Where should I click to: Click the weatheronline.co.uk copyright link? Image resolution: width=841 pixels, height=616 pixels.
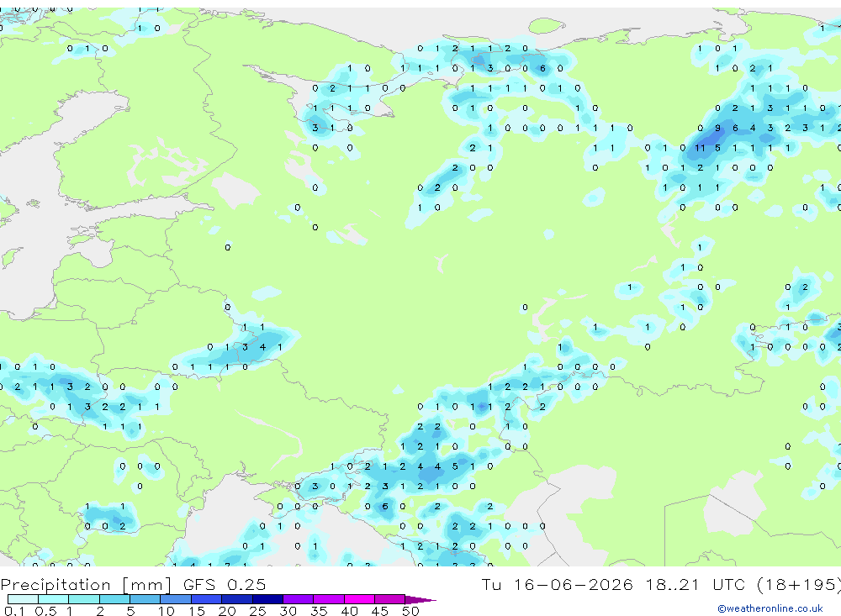770,608
